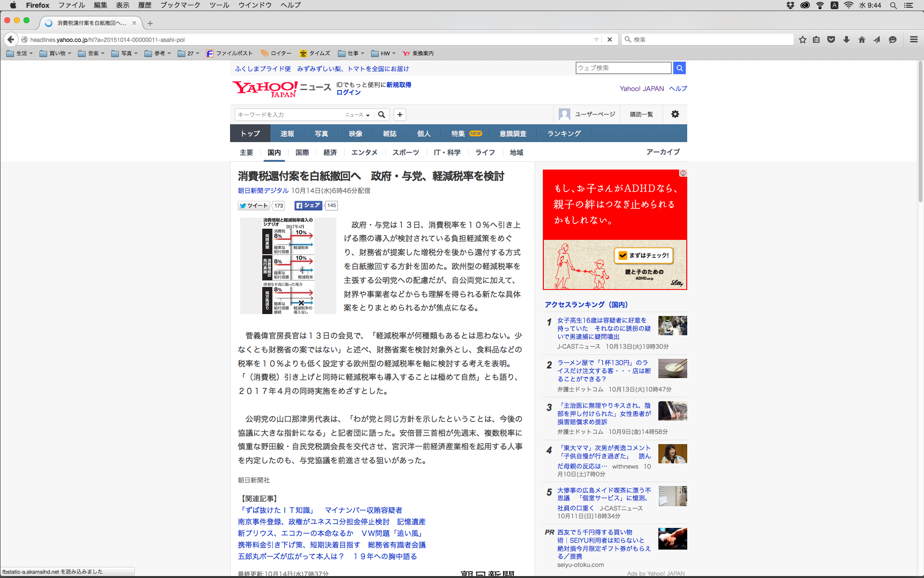This screenshot has width=924, height=578.
Task: Open the consumption tax chart thumbnail
Action: [x=288, y=266]
